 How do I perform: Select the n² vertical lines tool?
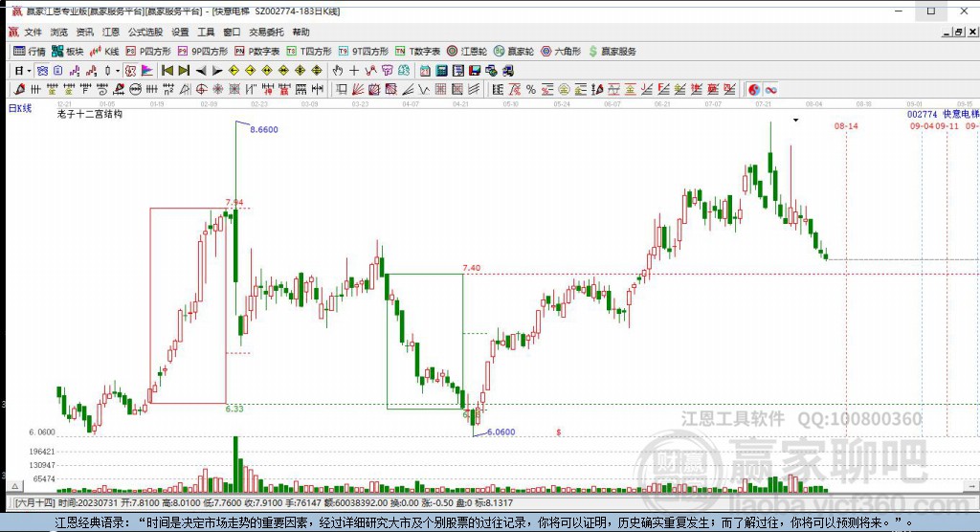(x=168, y=89)
